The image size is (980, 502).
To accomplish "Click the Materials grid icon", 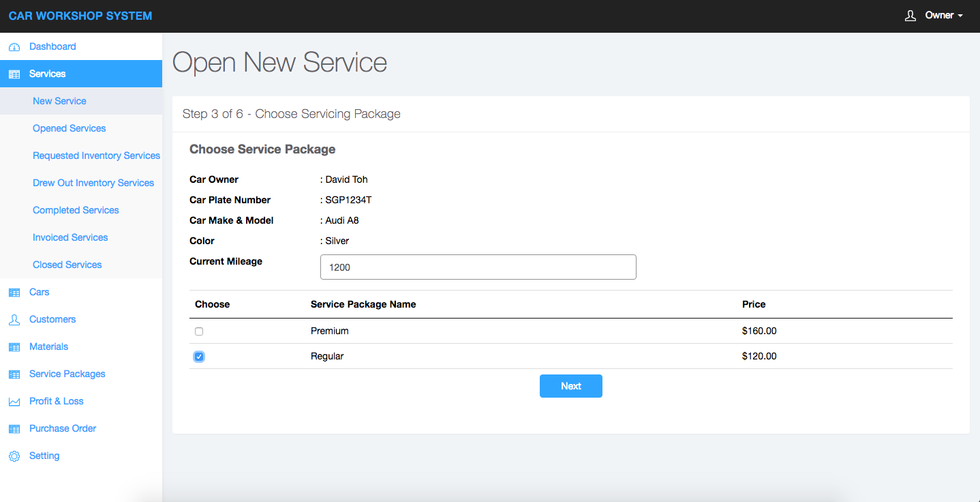I will 14,347.
